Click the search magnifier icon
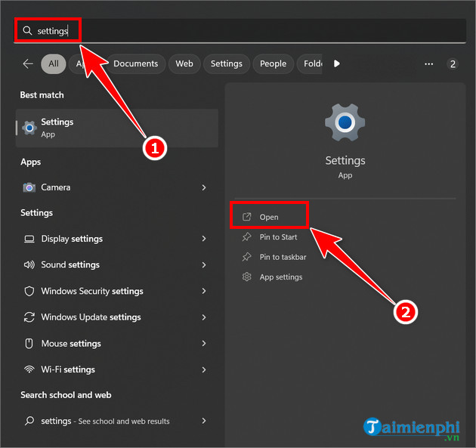 coord(27,30)
